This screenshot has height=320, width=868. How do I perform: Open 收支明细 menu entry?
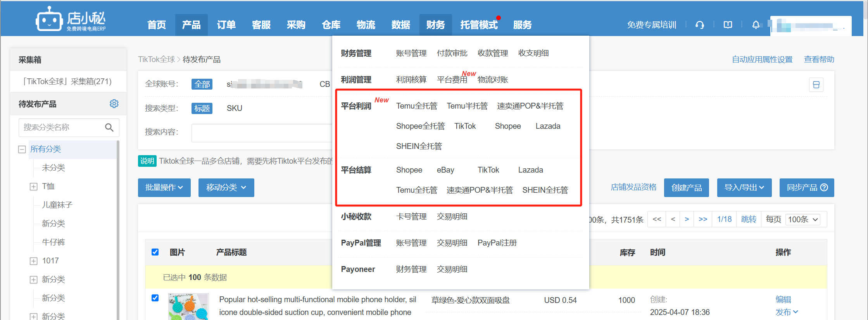point(533,53)
